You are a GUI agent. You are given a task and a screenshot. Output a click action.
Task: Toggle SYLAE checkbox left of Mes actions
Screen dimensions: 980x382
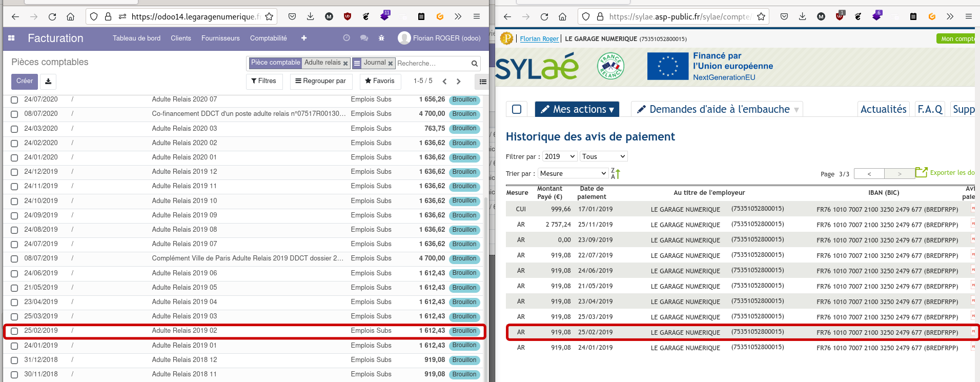click(517, 109)
